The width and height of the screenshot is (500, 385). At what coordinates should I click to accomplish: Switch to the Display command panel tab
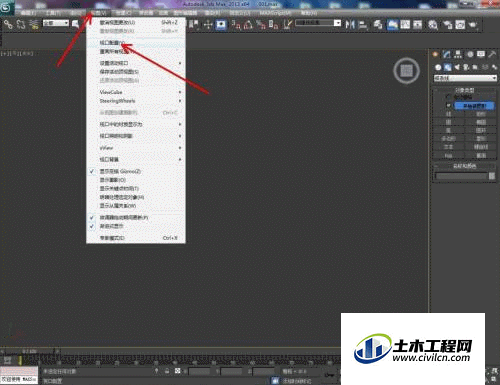[x=481, y=54]
